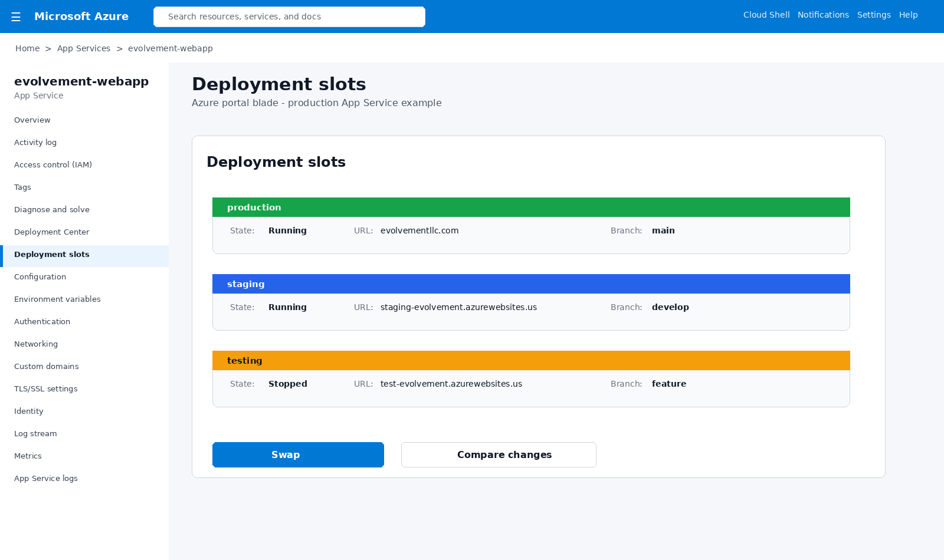Screen dimensions: 944x560
Task: Click the 'develop' branch value
Action: coord(670,307)
